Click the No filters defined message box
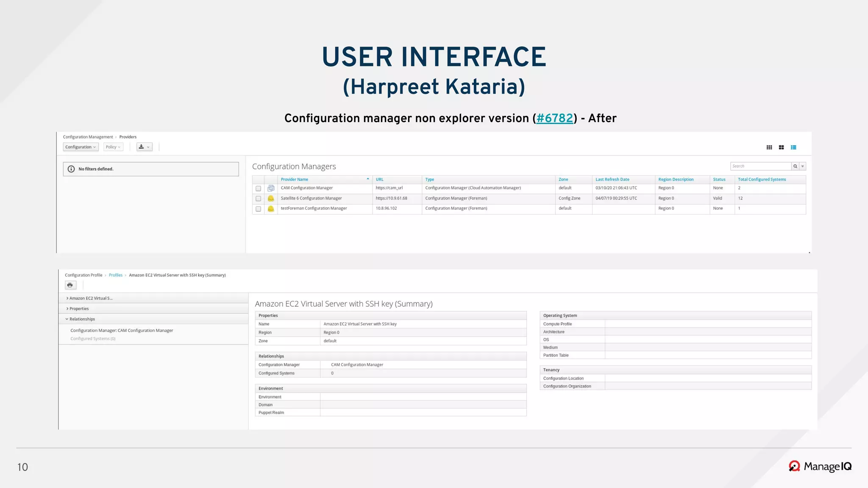The height and width of the screenshot is (488, 868). (x=151, y=169)
